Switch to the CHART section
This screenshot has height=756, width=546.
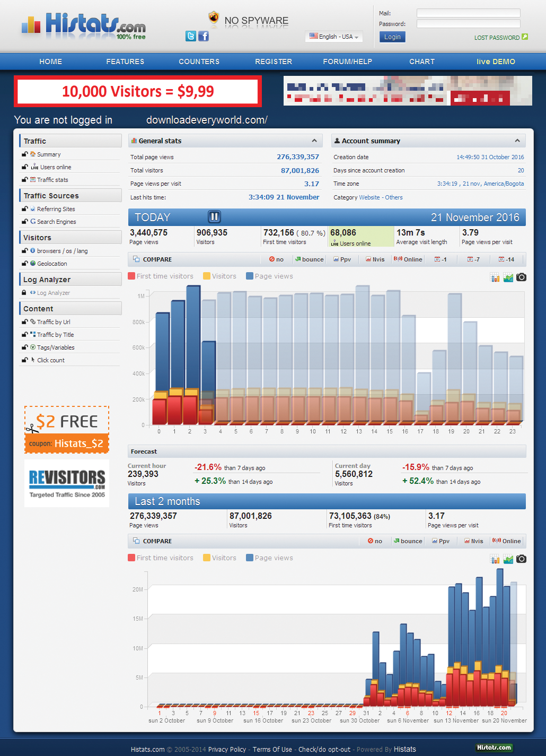click(x=421, y=62)
